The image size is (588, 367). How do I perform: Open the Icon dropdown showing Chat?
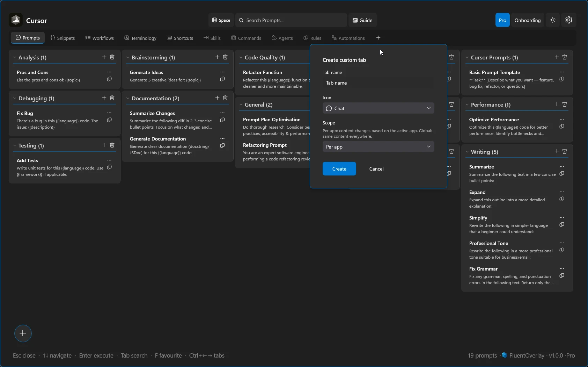pyautogui.click(x=378, y=108)
